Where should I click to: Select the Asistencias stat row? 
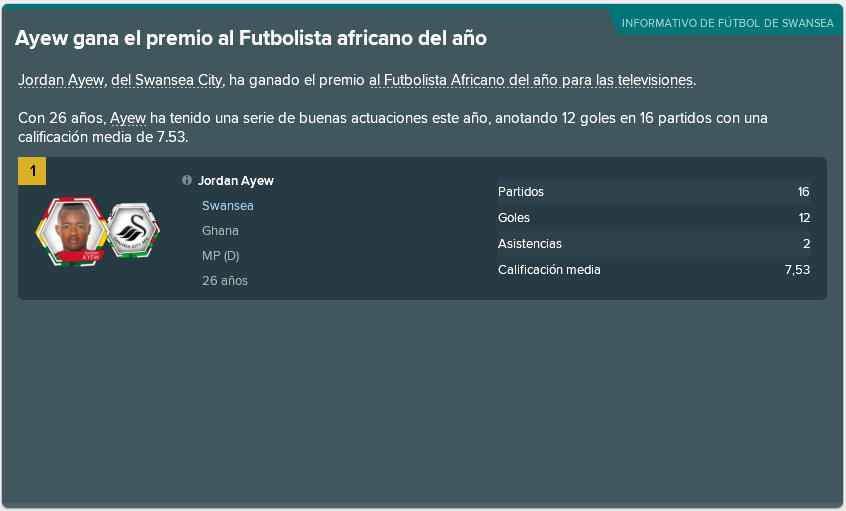[654, 243]
